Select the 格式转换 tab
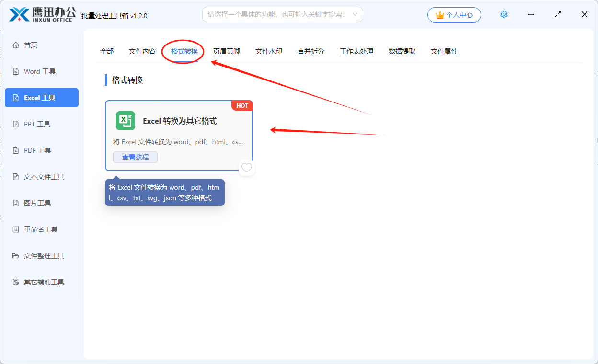Viewport: 598px width, 364px height. tap(184, 51)
